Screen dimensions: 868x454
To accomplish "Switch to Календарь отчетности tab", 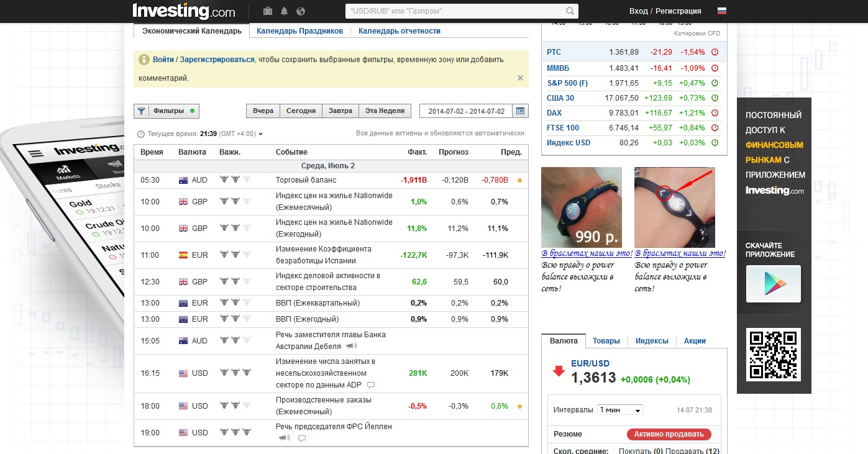I will click(400, 30).
